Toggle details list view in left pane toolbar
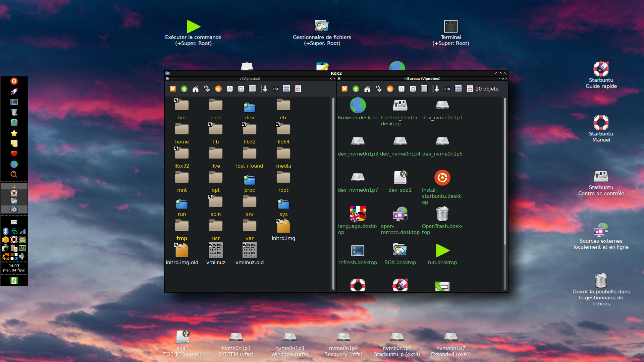This screenshot has width=644, height=362. 252,89
